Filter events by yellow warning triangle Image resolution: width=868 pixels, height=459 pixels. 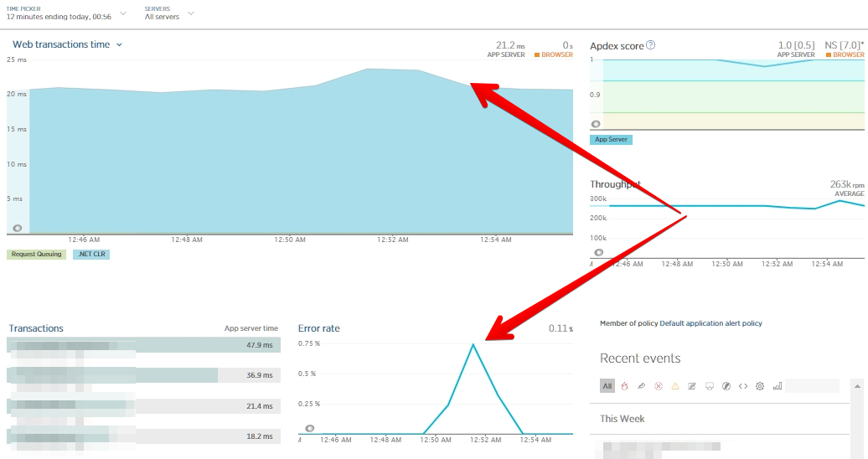675,386
